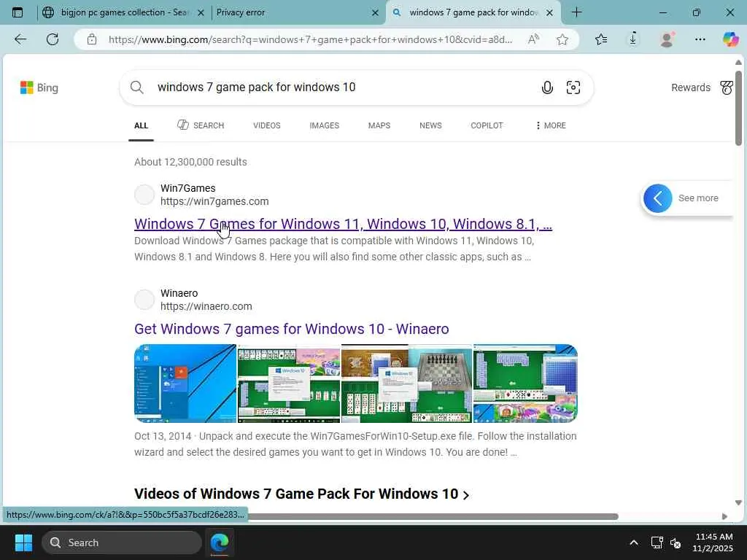This screenshot has height=560, width=747.
Task: Show hidden system tray icons
Action: pos(634,542)
